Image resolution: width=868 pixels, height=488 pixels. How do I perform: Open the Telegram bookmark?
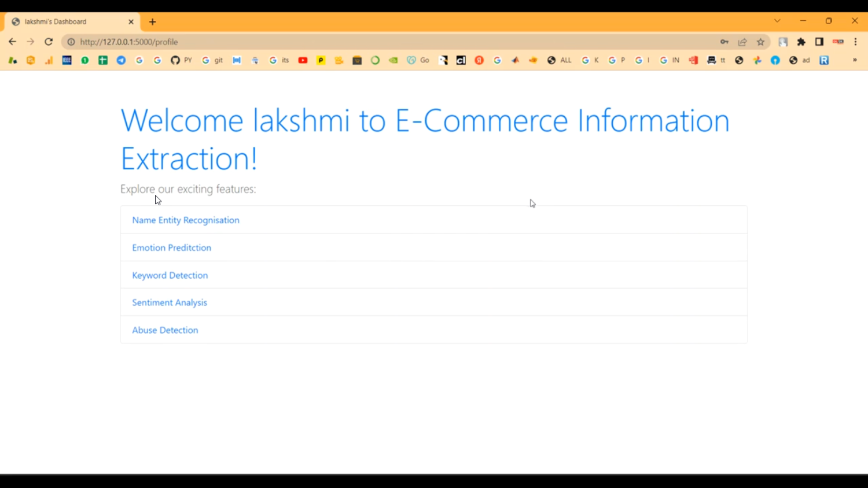coord(121,60)
